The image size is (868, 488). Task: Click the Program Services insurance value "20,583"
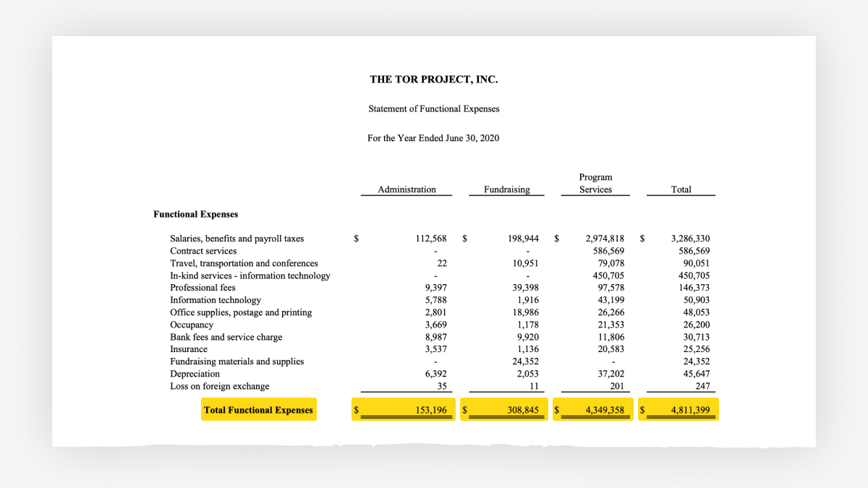tap(611, 349)
